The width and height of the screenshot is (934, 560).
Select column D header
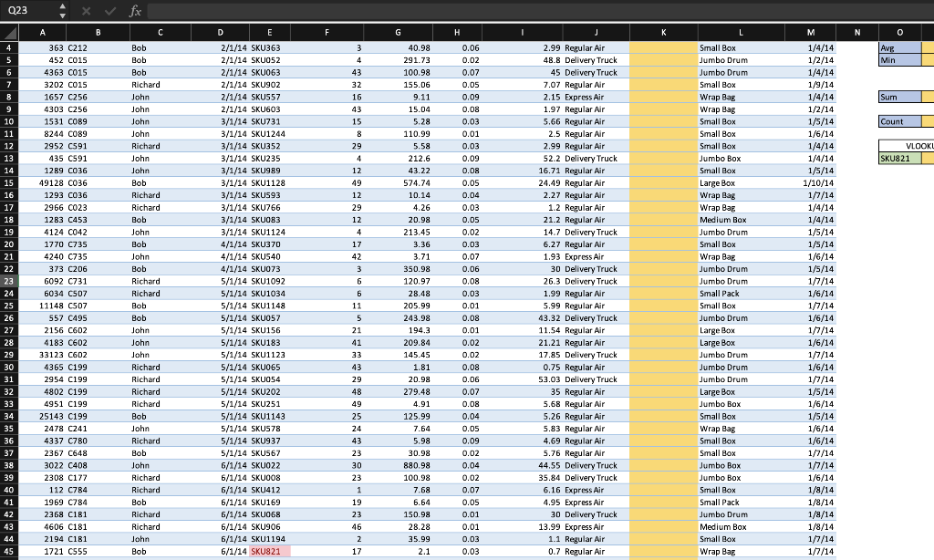221,32
